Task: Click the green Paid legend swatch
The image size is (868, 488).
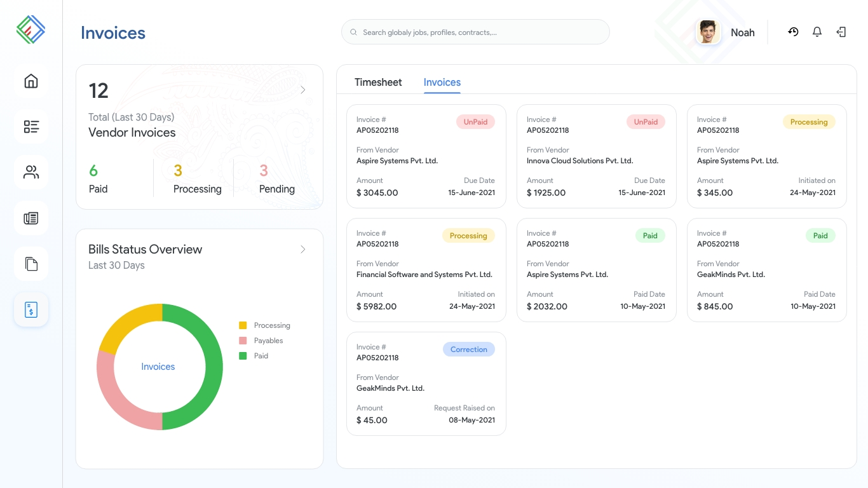Action: click(x=243, y=356)
